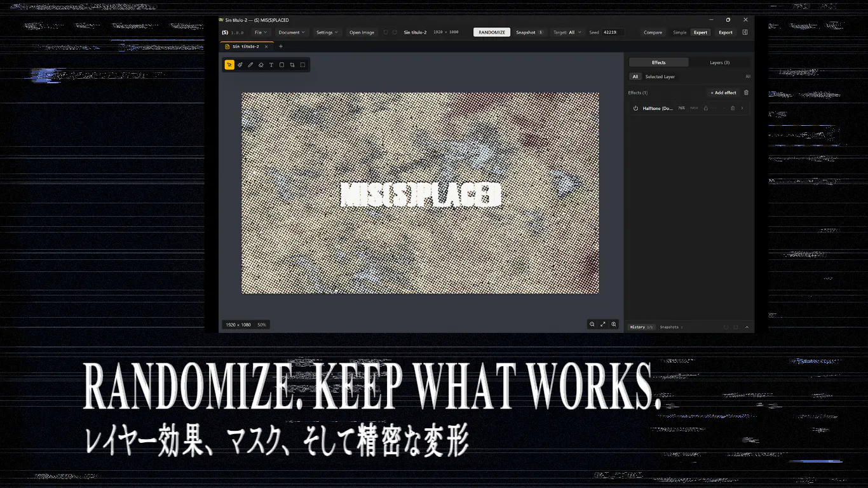868x488 pixels.
Task: Open the Snapshots tab
Action: pos(671,327)
